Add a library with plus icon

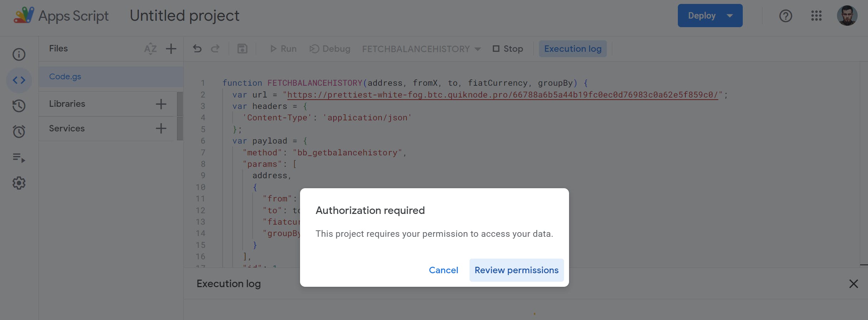[161, 104]
